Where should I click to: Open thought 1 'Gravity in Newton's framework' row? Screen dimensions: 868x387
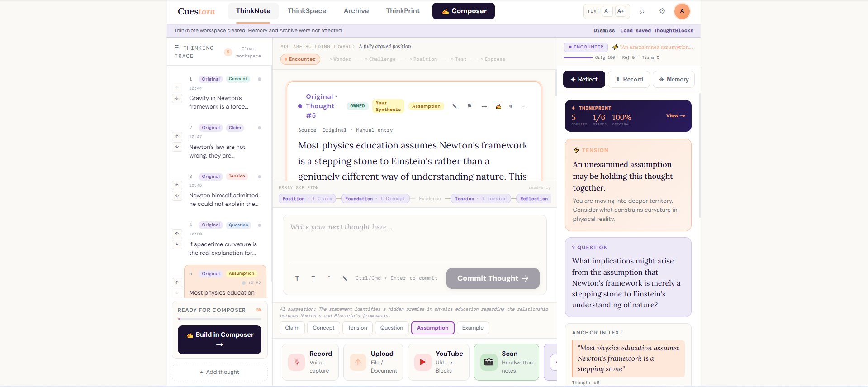tap(225, 93)
